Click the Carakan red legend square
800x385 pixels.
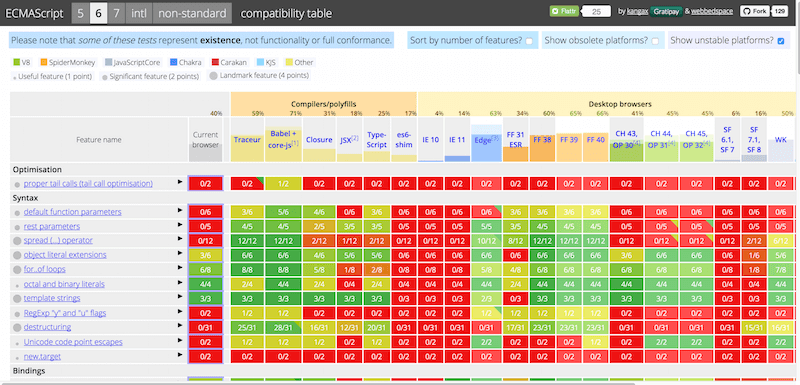(214, 62)
